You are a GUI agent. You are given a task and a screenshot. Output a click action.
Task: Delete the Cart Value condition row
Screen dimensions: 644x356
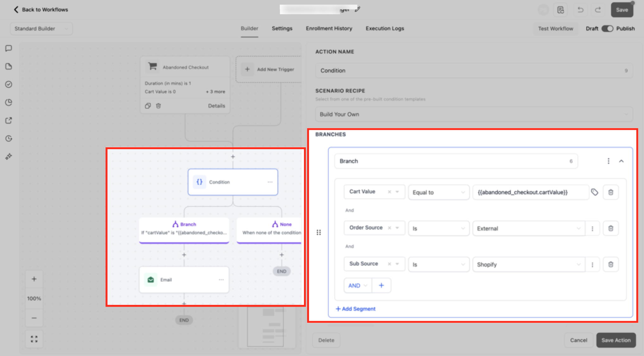[611, 192]
